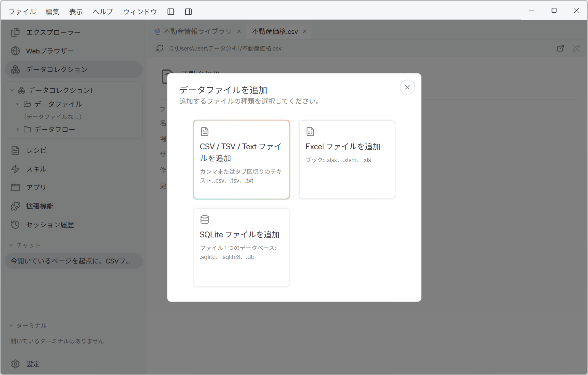Choose Excel ファイルを追加 card
Screen dimensions: 588x375
pos(347,159)
